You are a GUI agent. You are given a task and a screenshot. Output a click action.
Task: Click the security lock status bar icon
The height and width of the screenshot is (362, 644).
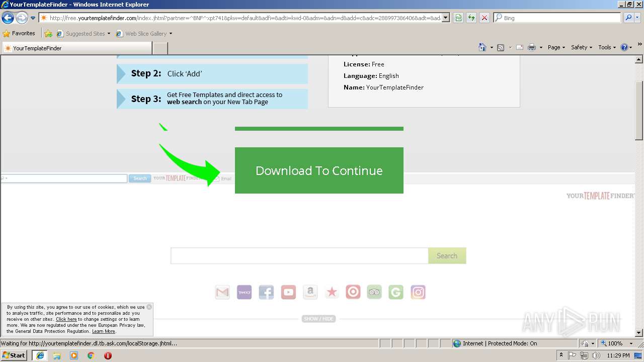point(585,343)
